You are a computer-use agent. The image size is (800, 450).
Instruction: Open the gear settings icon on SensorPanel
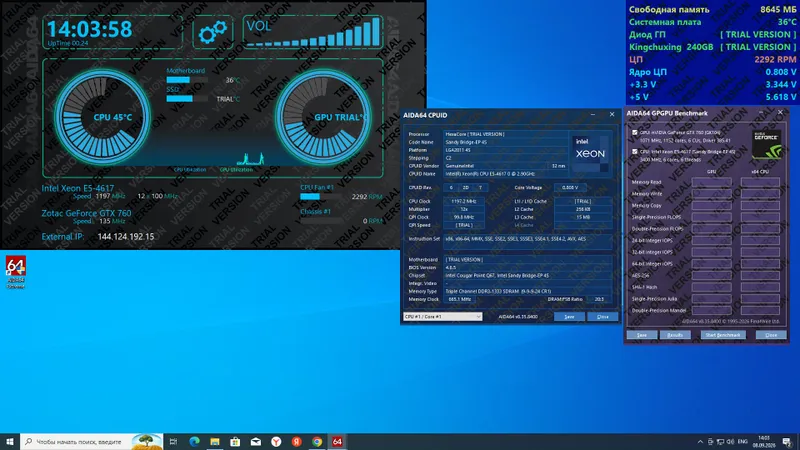click(x=213, y=32)
